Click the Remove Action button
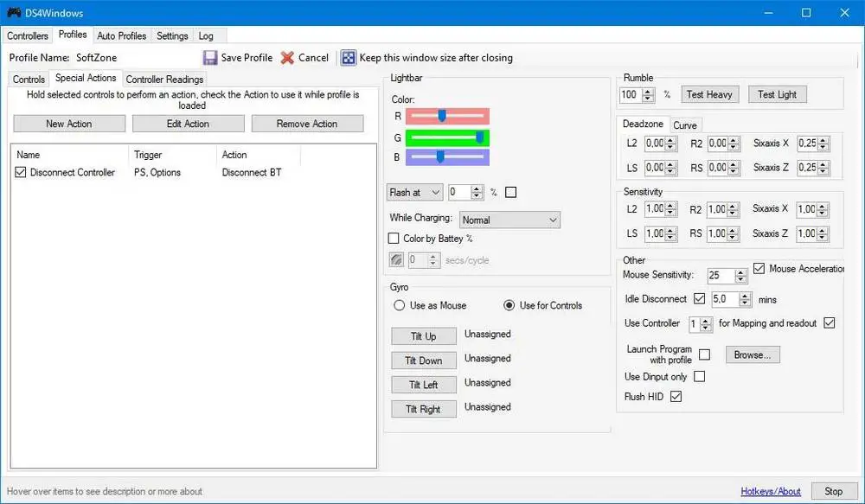The height and width of the screenshot is (504, 865). pyautogui.click(x=307, y=124)
